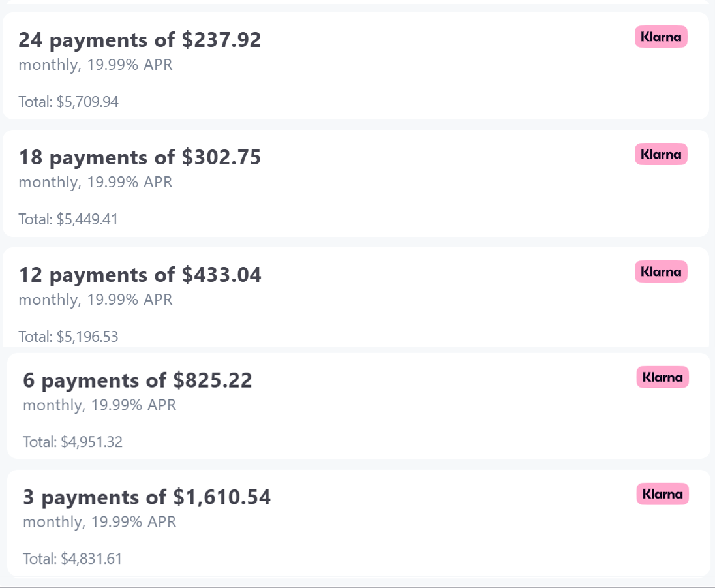This screenshot has height=588, width=715.
Task: Click the Klarna badge on the 18 payments plan
Action: tap(661, 154)
